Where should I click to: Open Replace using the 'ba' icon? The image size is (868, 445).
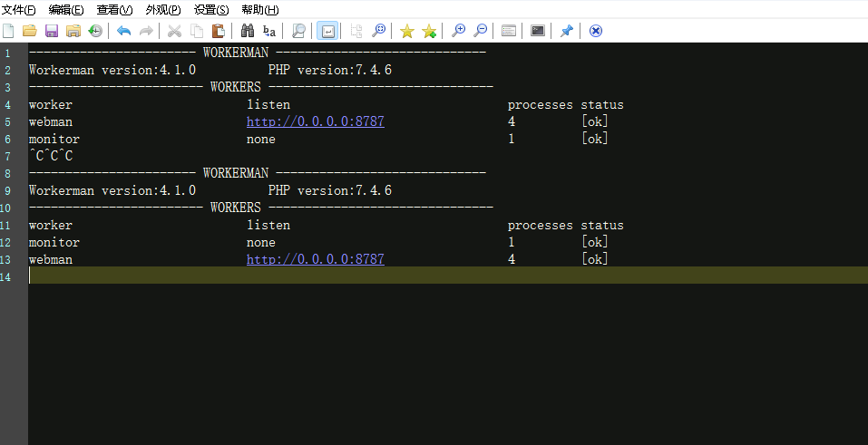(269, 31)
